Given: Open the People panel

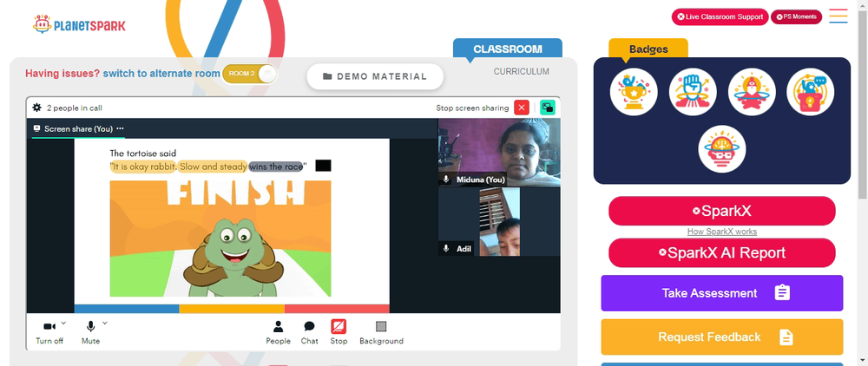Looking at the screenshot, I should [278, 332].
